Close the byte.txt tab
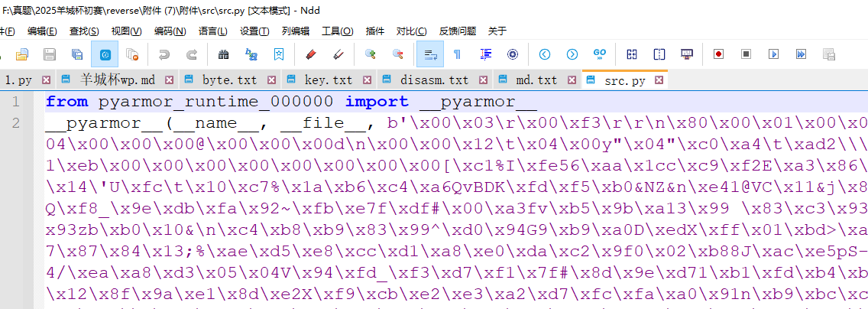 (271, 80)
